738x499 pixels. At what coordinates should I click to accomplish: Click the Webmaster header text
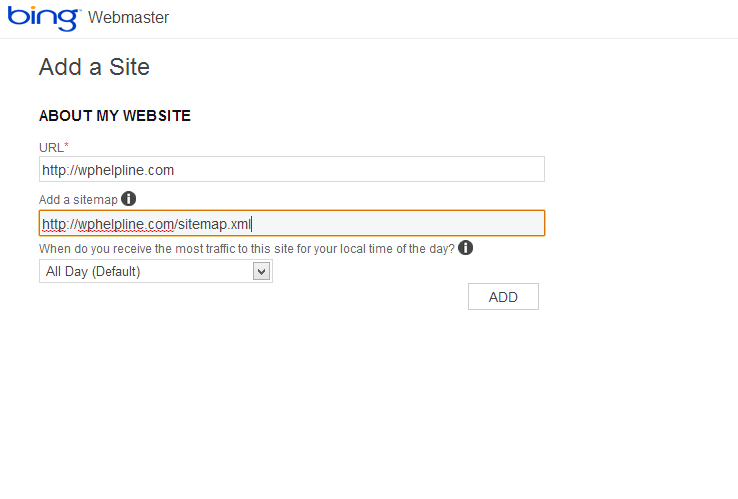128,17
